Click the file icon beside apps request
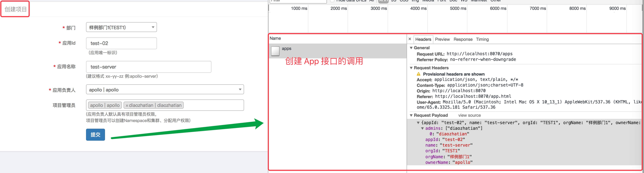Viewport: 644px width, 173px height. click(275, 51)
